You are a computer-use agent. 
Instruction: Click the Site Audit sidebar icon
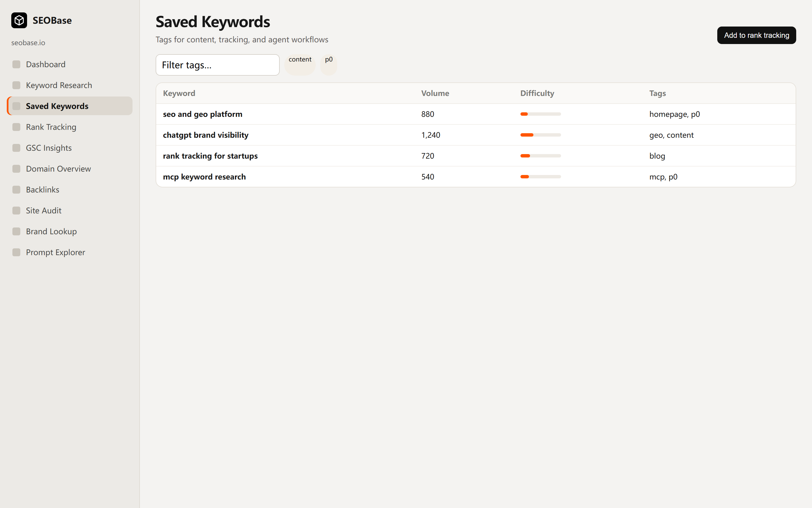click(x=16, y=210)
